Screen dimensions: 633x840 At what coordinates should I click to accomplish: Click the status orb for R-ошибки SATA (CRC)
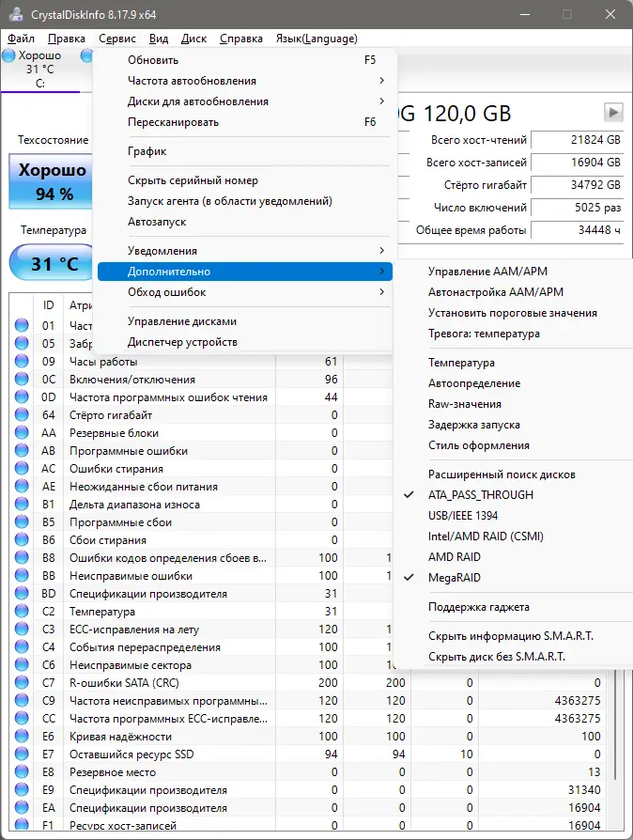coord(23,683)
